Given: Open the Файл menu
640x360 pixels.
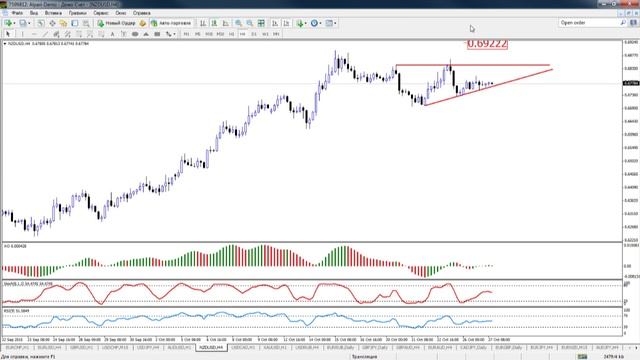Looking at the screenshot, I should point(17,13).
